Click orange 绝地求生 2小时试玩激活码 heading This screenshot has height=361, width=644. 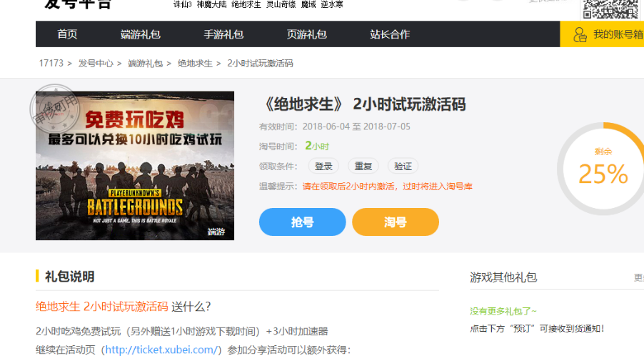pyautogui.click(x=102, y=307)
